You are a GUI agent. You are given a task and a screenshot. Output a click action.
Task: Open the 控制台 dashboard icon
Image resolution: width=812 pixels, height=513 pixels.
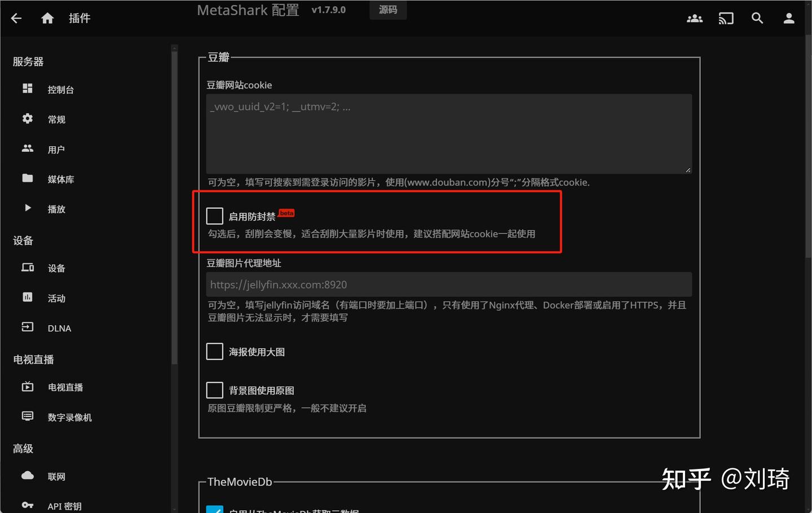click(27, 88)
